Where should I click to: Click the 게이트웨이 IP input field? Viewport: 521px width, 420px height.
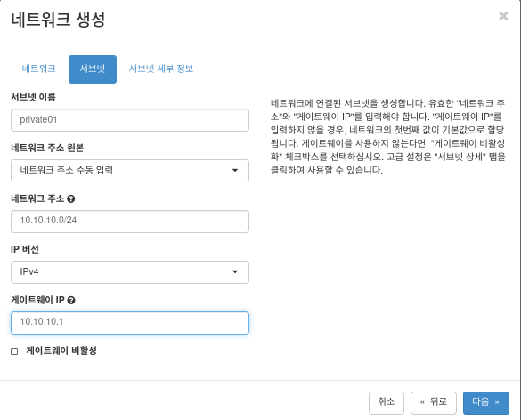(x=130, y=323)
